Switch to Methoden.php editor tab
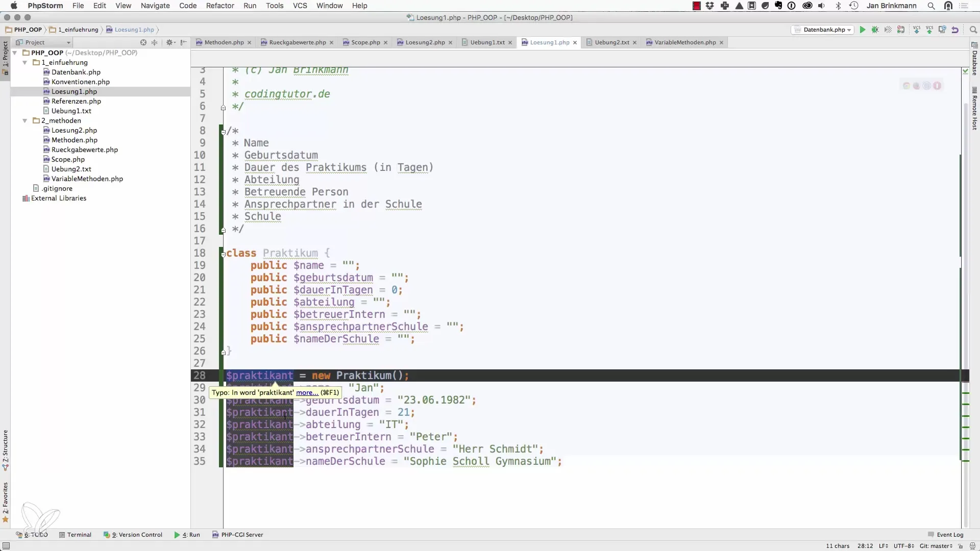The image size is (980, 551). [224, 42]
